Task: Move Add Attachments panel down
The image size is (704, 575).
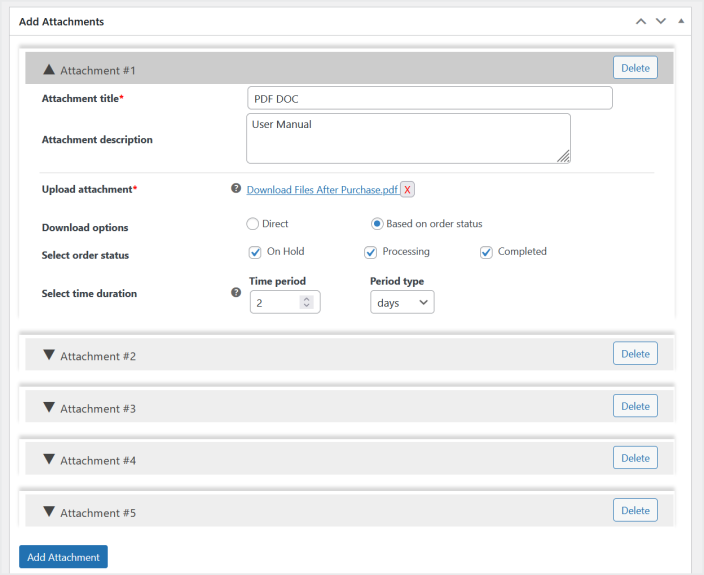Action: 660,21
